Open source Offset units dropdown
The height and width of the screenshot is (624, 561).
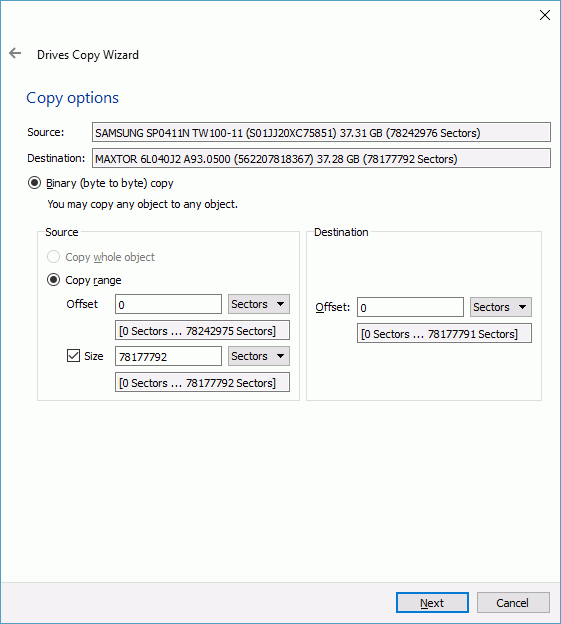259,304
